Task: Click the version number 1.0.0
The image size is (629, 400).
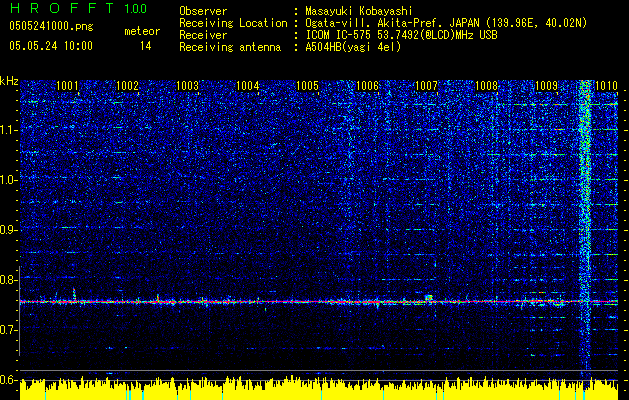Action: tap(136, 9)
